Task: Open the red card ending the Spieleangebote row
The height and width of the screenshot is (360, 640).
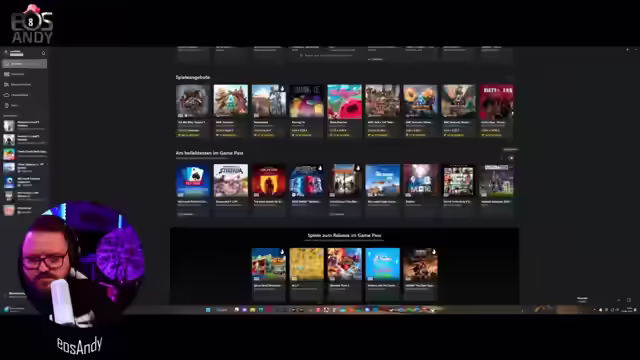Action: (x=496, y=111)
